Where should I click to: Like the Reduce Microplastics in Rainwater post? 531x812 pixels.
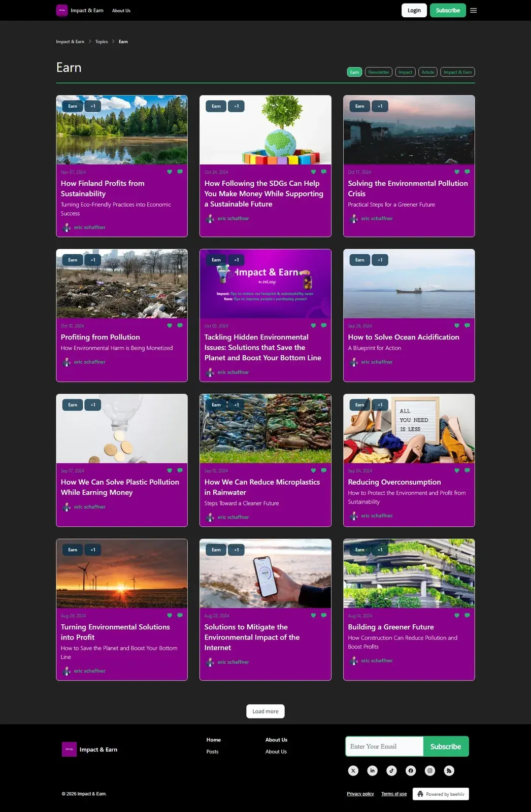pyautogui.click(x=313, y=470)
